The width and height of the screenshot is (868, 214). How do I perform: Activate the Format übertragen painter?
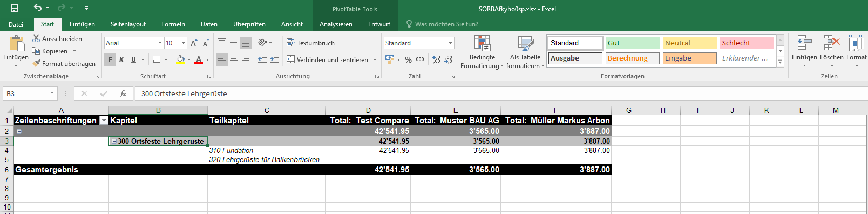tap(64, 64)
